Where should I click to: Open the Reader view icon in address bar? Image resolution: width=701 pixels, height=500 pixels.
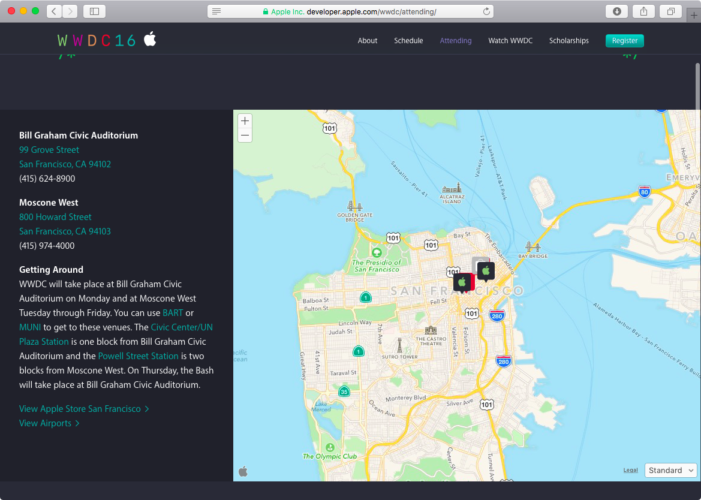(216, 11)
